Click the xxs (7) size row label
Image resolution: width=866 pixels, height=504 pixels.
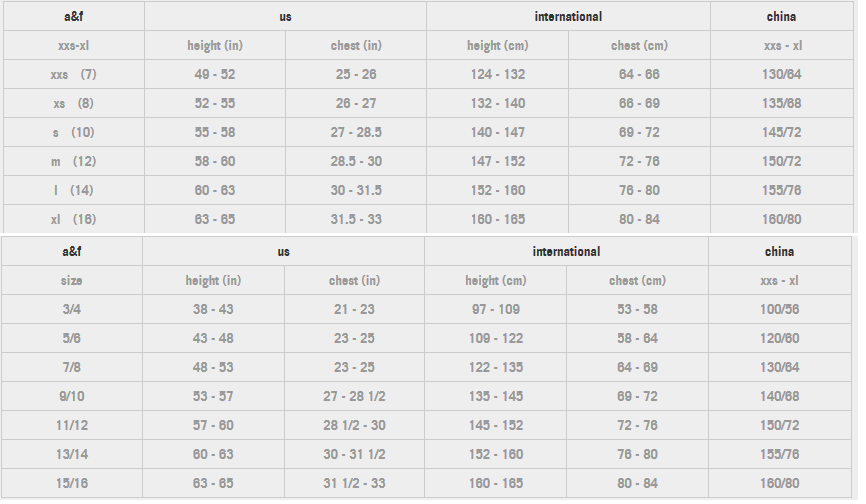73,75
